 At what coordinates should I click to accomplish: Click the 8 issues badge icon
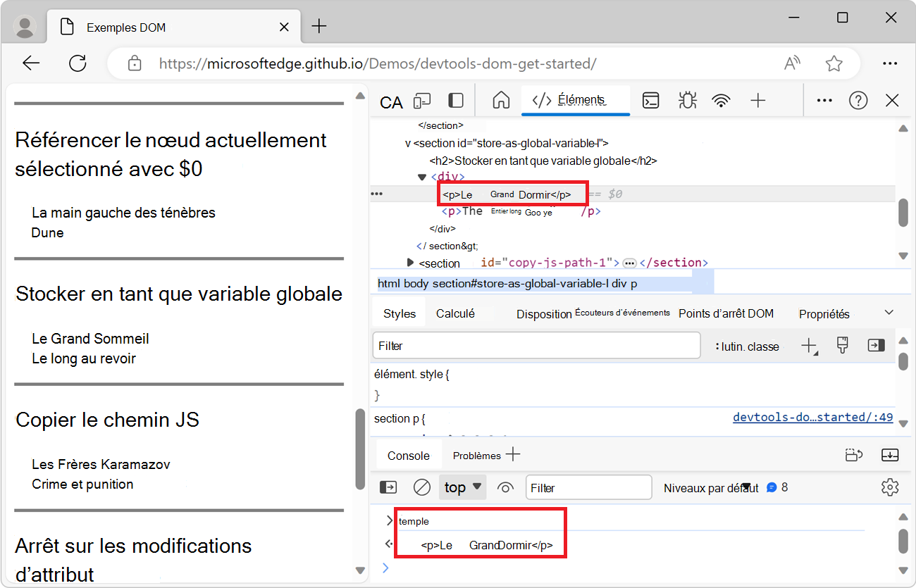pyautogui.click(x=776, y=487)
